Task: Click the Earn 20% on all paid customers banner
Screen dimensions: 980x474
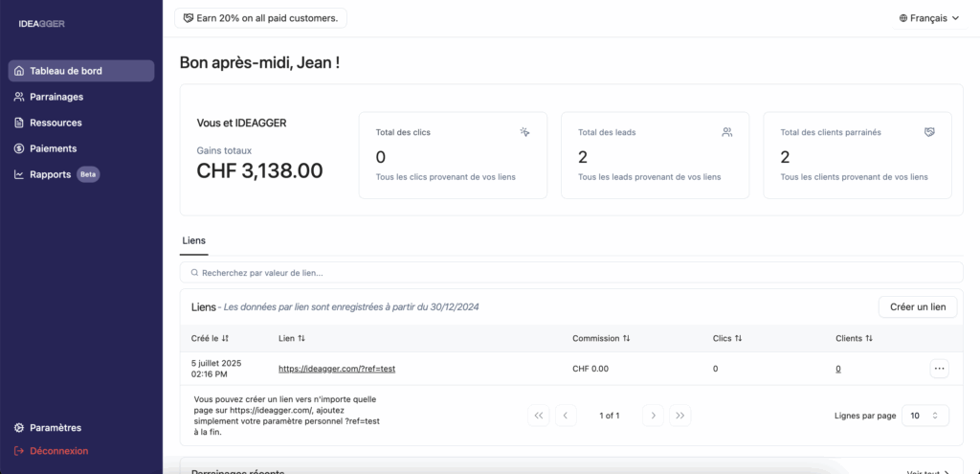Action: 260,18
